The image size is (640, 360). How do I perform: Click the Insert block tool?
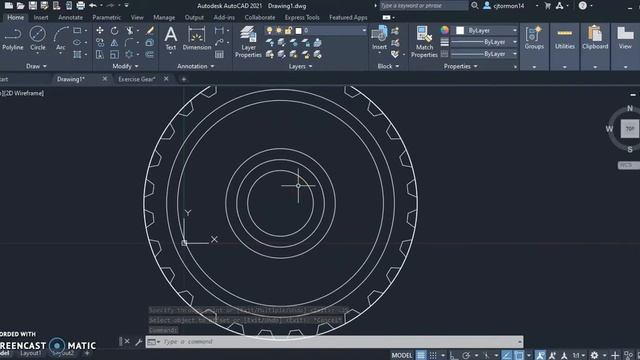pos(380,38)
